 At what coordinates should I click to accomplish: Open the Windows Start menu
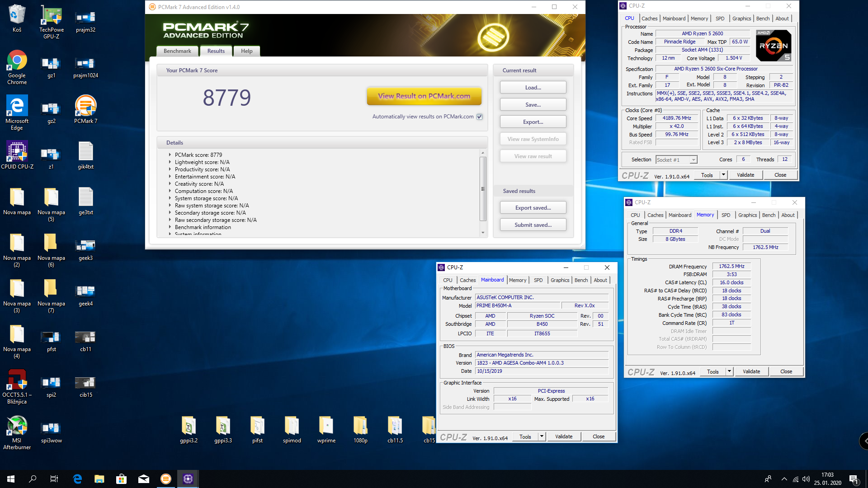click(11, 479)
